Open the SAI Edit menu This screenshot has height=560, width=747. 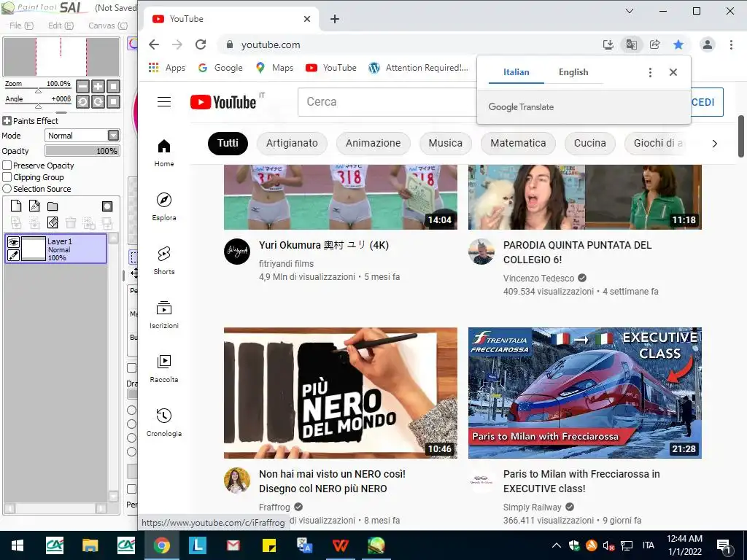pos(61,26)
